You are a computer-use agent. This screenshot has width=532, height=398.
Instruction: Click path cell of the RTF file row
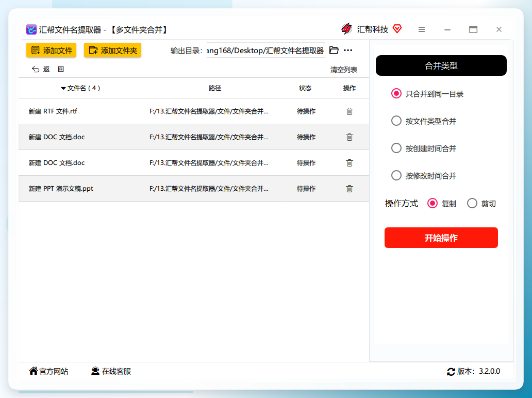coord(209,111)
